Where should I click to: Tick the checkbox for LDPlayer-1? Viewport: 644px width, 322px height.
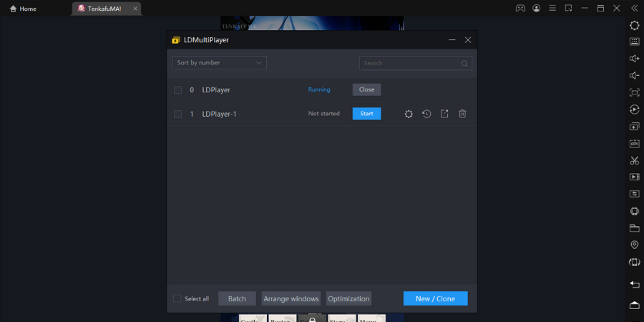pos(178,114)
